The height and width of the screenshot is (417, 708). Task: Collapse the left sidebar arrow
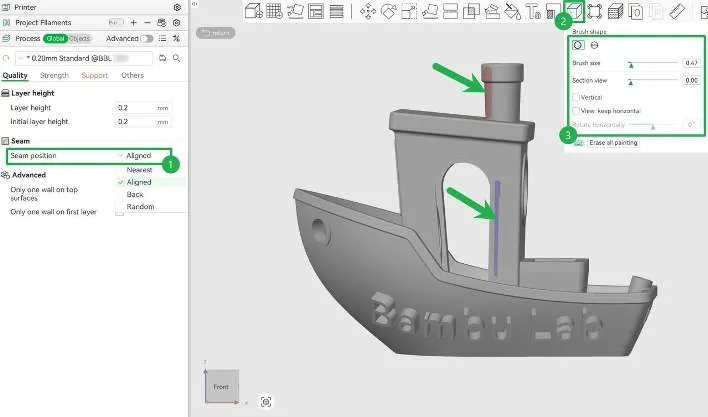(x=194, y=4)
